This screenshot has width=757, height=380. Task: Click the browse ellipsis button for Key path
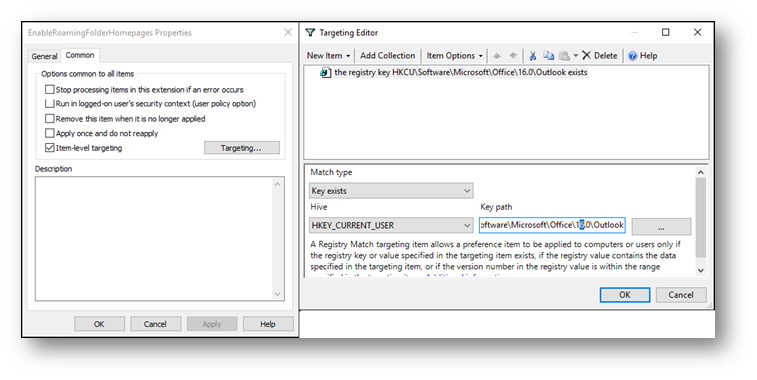point(661,226)
